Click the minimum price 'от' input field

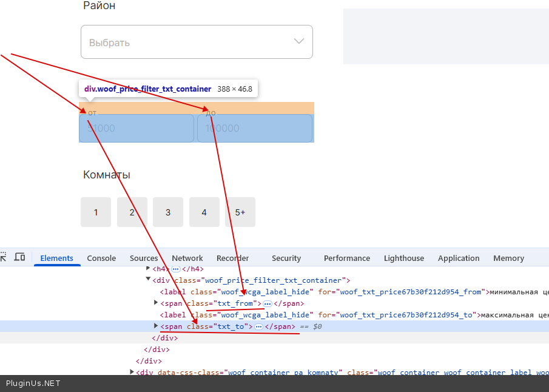[x=136, y=128]
